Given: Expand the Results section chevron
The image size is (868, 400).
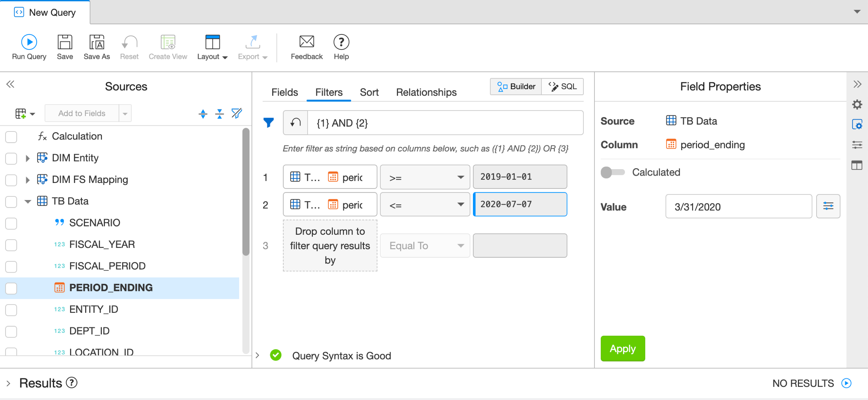Looking at the screenshot, I should (8, 384).
